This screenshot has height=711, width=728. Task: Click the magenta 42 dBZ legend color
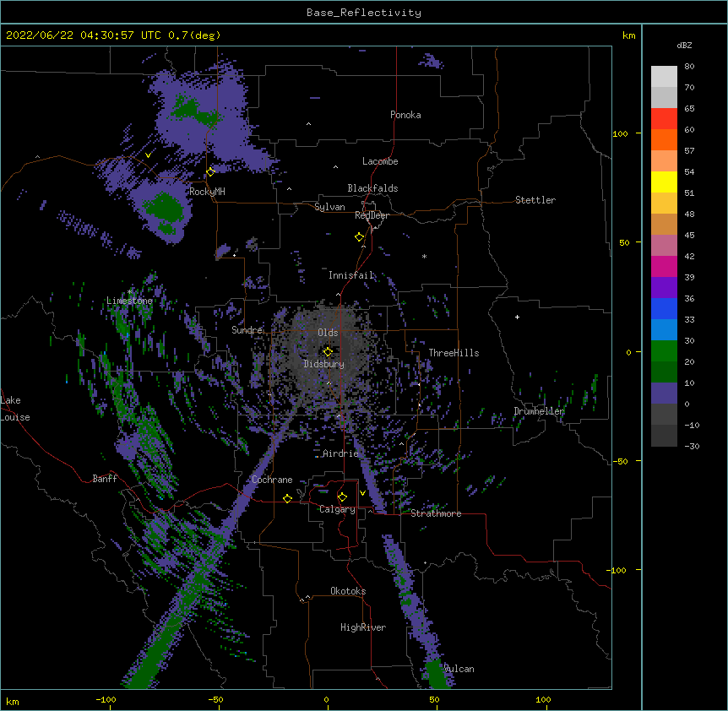click(x=664, y=266)
